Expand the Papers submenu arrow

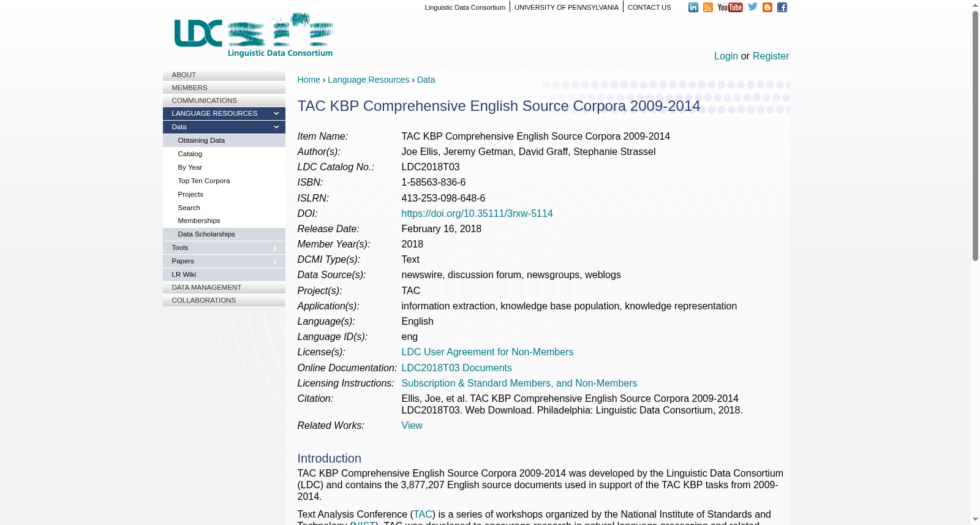[x=275, y=262]
